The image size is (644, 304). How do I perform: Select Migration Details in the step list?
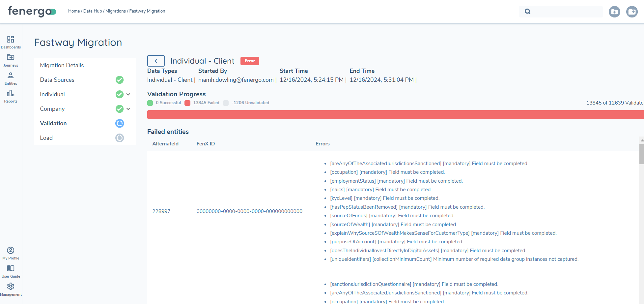62,65
